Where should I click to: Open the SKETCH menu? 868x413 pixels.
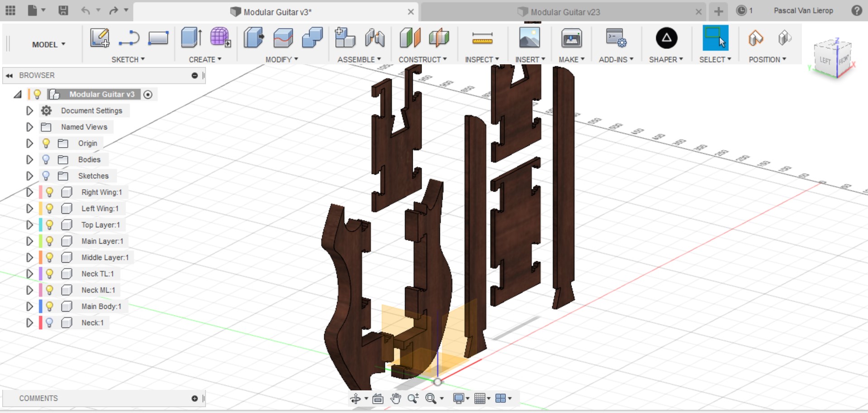128,59
